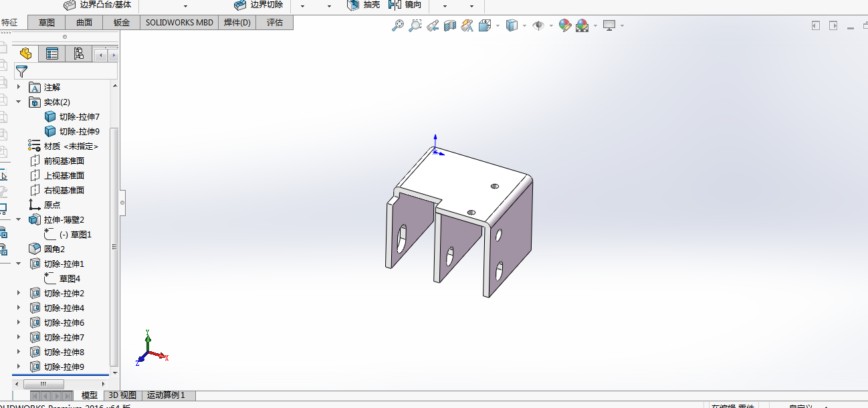Click the Boundary Boss/Base (边界凸台/基体) tool
The height and width of the screenshot is (408, 868).
click(98, 5)
